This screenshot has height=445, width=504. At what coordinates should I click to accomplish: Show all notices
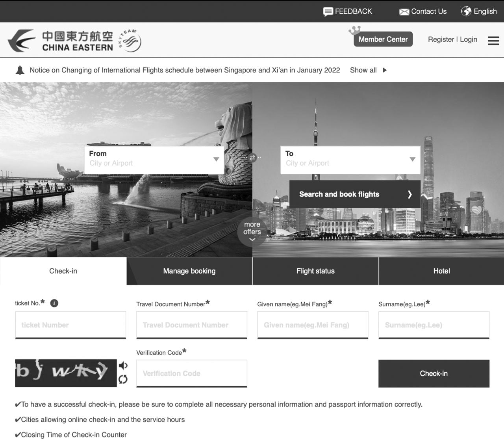(x=368, y=70)
